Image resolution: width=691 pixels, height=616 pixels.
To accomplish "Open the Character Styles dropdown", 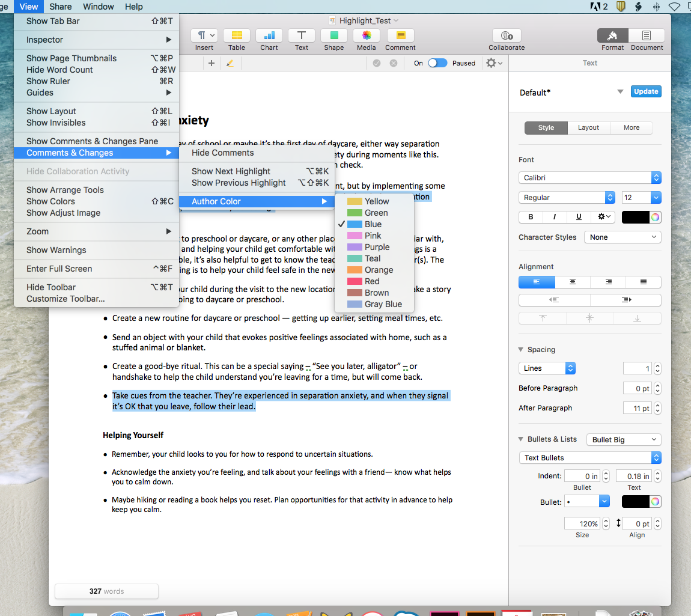I will click(x=623, y=237).
